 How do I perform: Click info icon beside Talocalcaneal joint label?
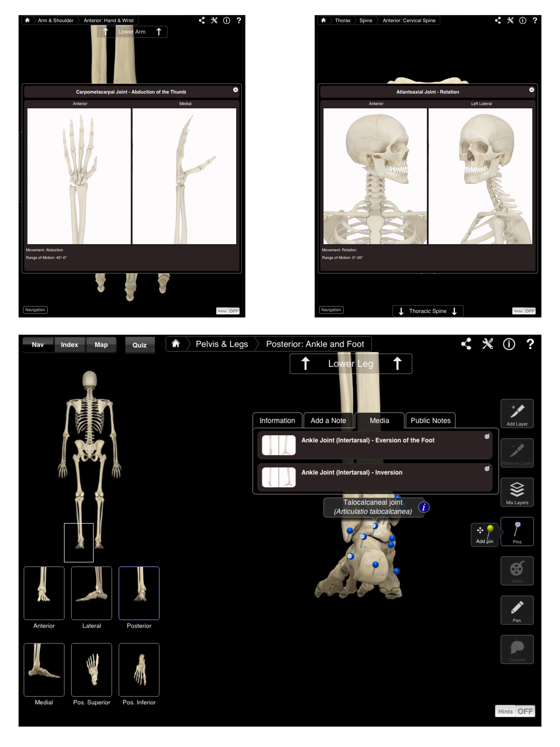tap(424, 507)
